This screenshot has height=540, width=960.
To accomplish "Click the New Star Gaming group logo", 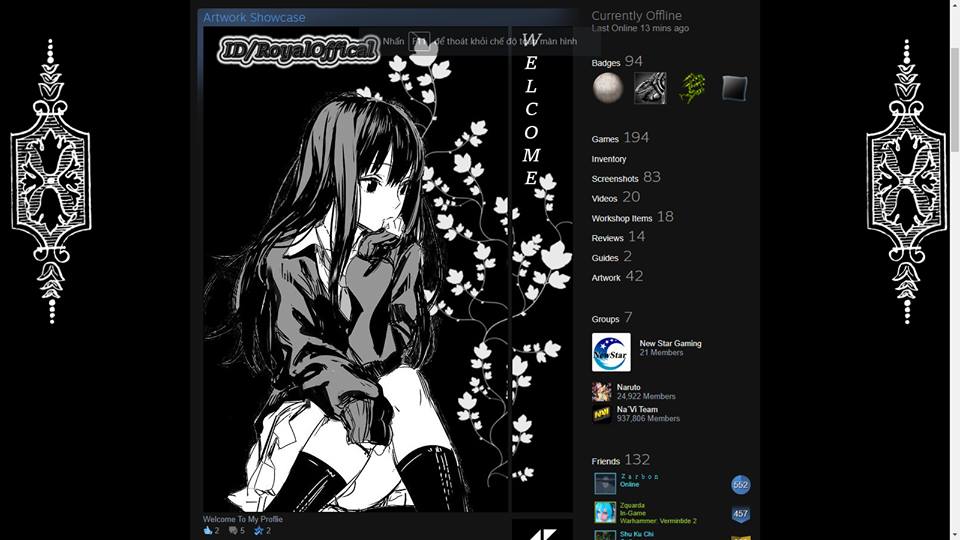I will click(611, 352).
